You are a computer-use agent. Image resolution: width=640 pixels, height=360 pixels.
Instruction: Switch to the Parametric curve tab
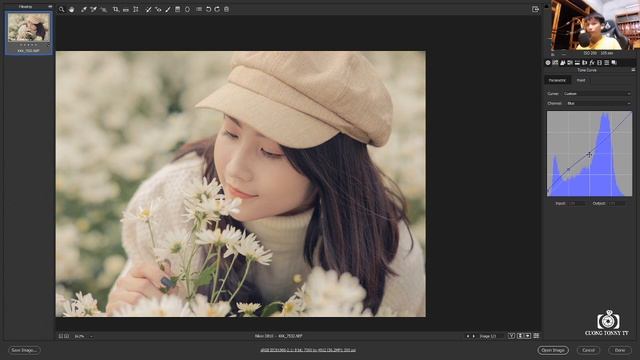557,80
